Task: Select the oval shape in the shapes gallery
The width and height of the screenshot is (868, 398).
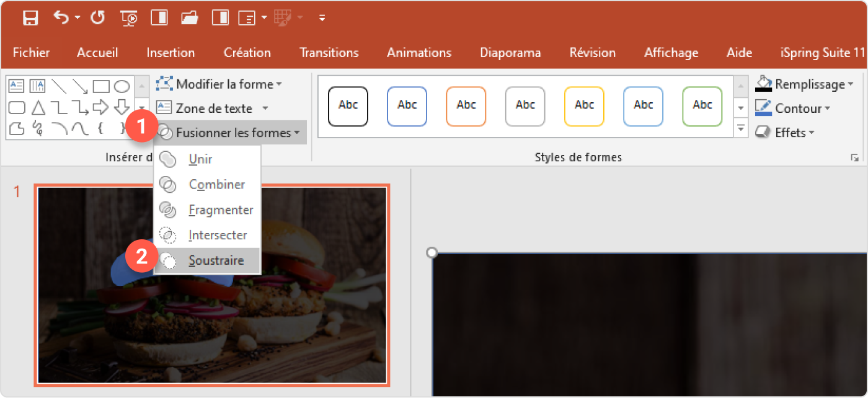Action: coord(122,86)
